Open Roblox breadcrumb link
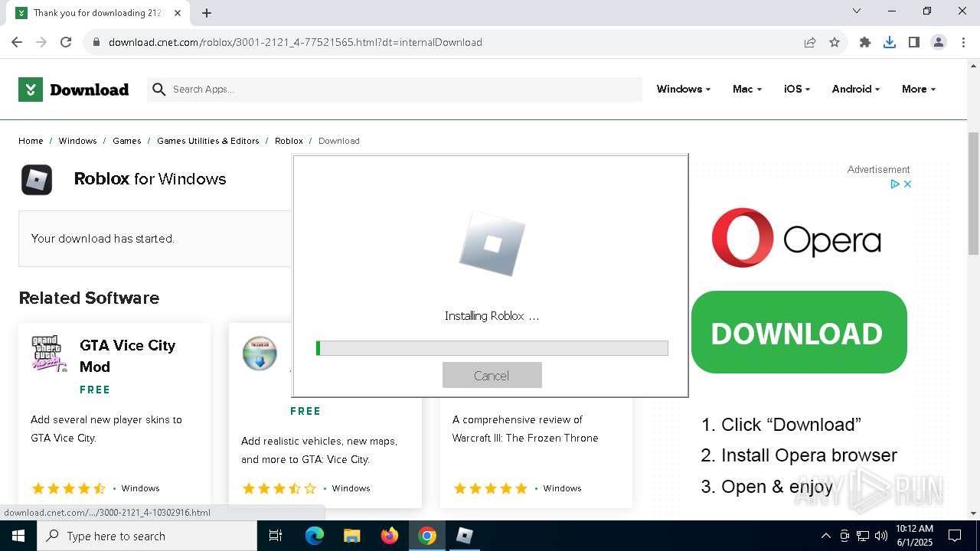This screenshot has width=980, height=551. [289, 141]
